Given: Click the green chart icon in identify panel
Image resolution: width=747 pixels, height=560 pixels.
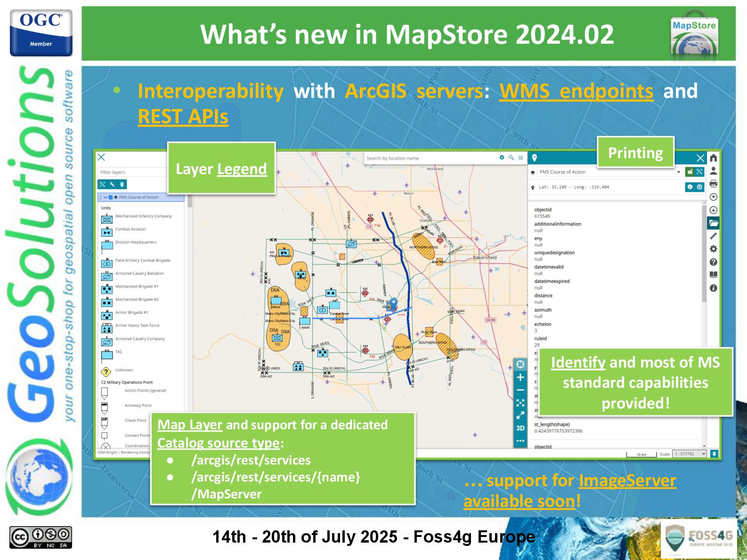Looking at the screenshot, I should pos(690,172).
